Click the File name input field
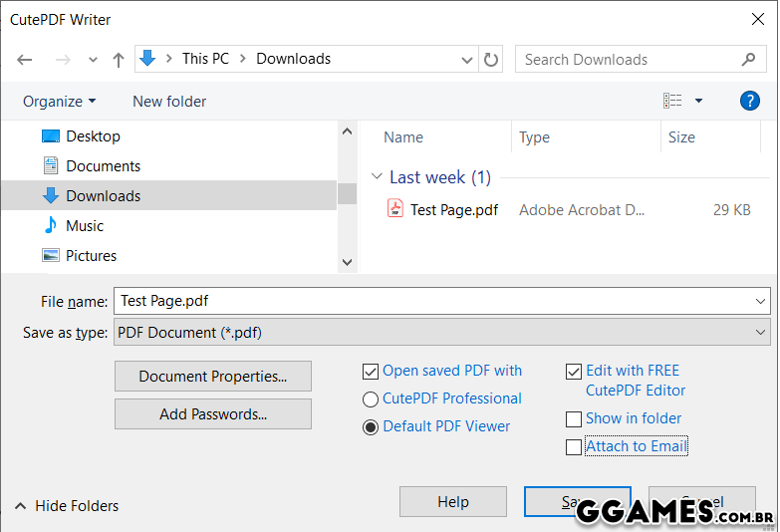This screenshot has width=780, height=532. coord(428,301)
